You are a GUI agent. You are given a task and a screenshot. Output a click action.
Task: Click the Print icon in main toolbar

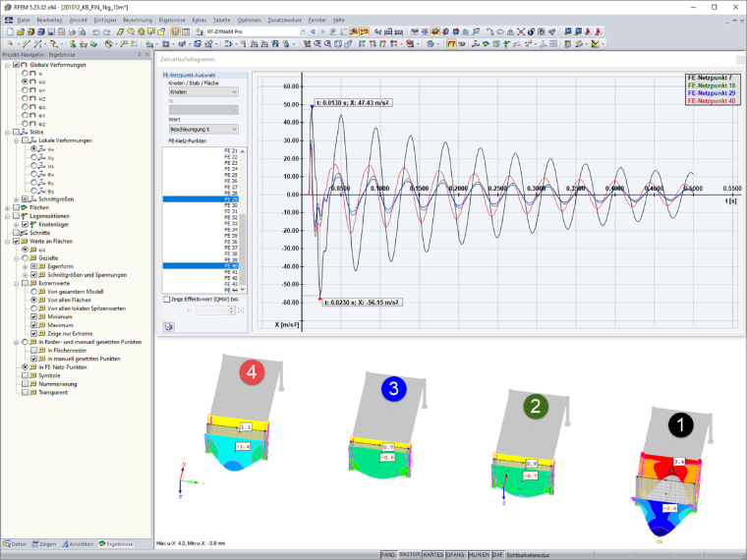click(72, 31)
